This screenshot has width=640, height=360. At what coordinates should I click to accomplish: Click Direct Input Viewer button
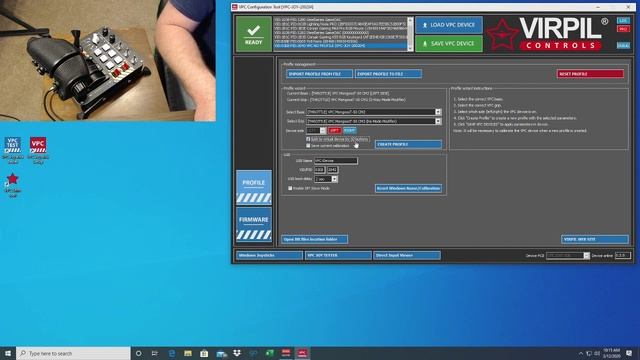click(407, 256)
